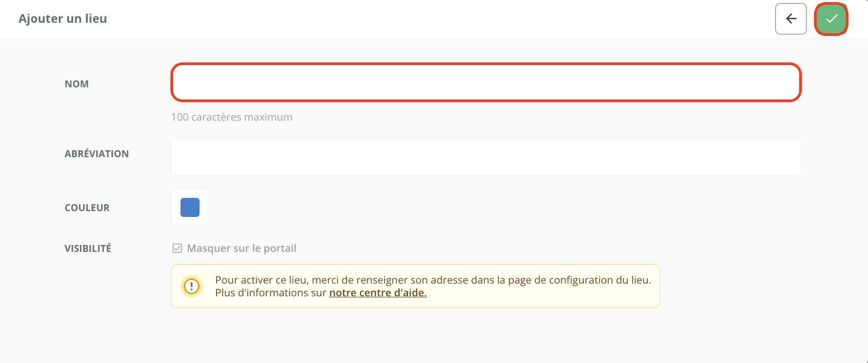Click the "Ajouter un lieu" page title
The width and height of the screenshot is (868, 363).
click(x=63, y=19)
